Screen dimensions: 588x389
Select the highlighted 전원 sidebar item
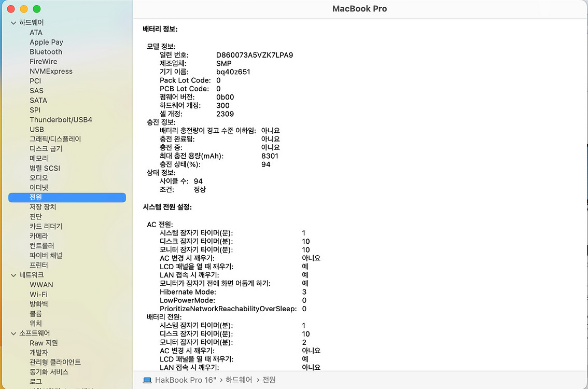pos(67,197)
